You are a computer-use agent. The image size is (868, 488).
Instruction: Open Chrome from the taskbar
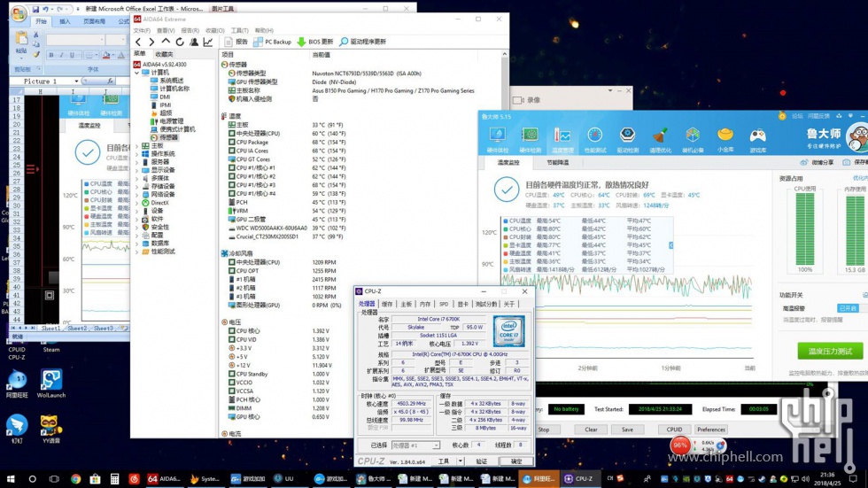pyautogui.click(x=75, y=478)
